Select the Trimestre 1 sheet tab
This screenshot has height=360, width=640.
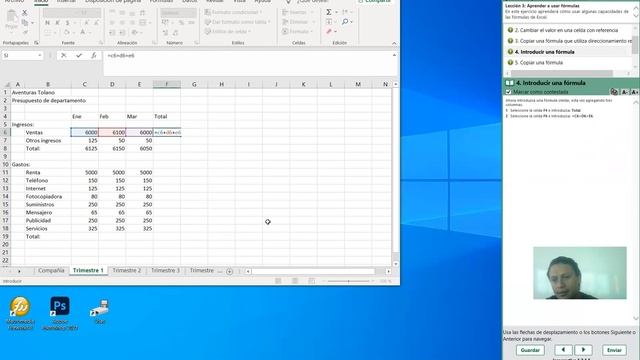(88, 271)
